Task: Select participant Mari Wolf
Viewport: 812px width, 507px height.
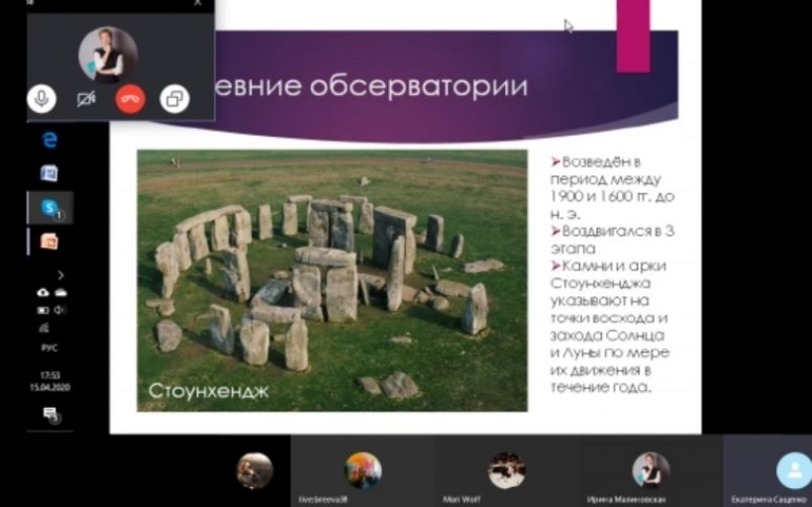Action: [x=506, y=471]
